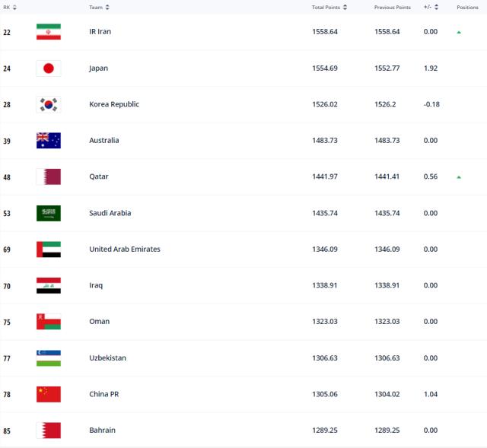Sort table by Team column
Image resolution: width=487 pixels, height=448 pixels.
pyautogui.click(x=99, y=8)
